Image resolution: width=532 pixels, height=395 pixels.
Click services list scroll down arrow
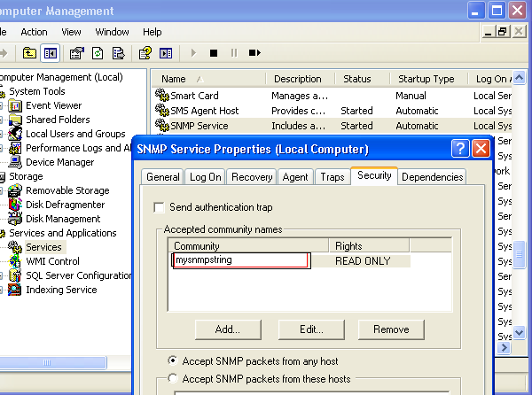(x=519, y=333)
